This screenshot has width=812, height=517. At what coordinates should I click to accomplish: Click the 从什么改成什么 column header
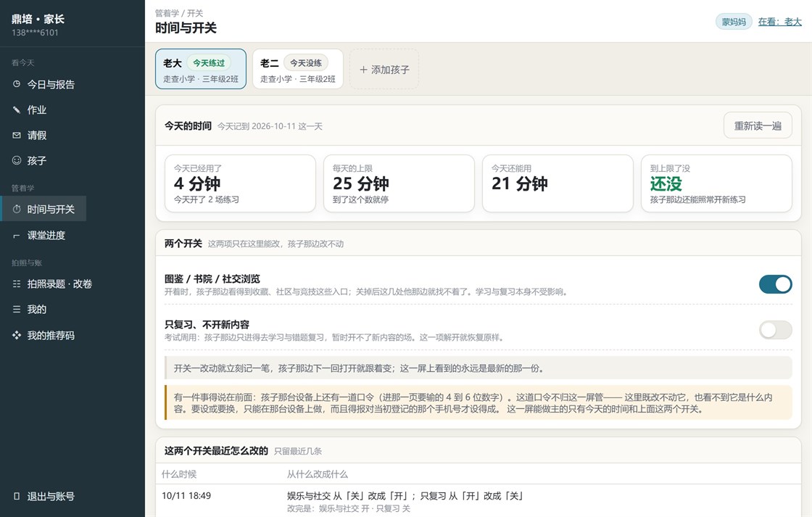(318, 474)
